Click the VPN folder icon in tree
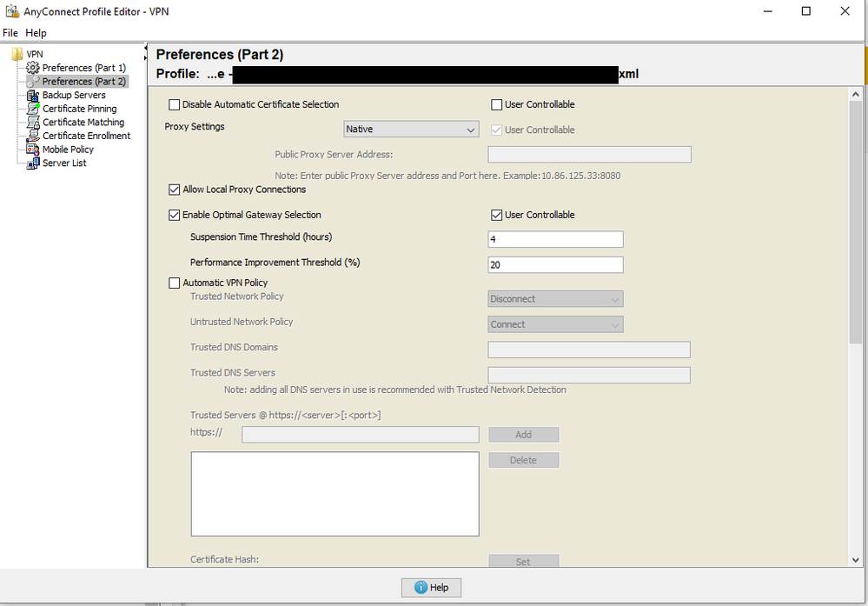 click(17, 54)
